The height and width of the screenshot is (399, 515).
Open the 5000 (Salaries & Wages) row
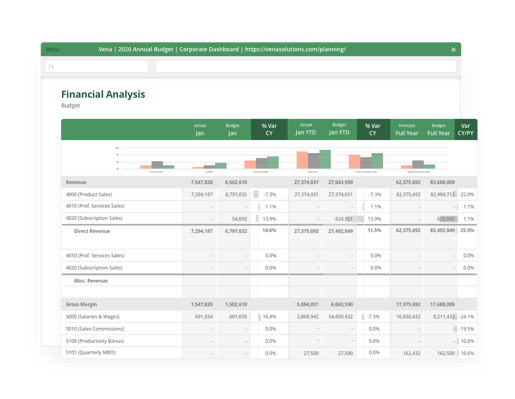[x=269, y=317]
